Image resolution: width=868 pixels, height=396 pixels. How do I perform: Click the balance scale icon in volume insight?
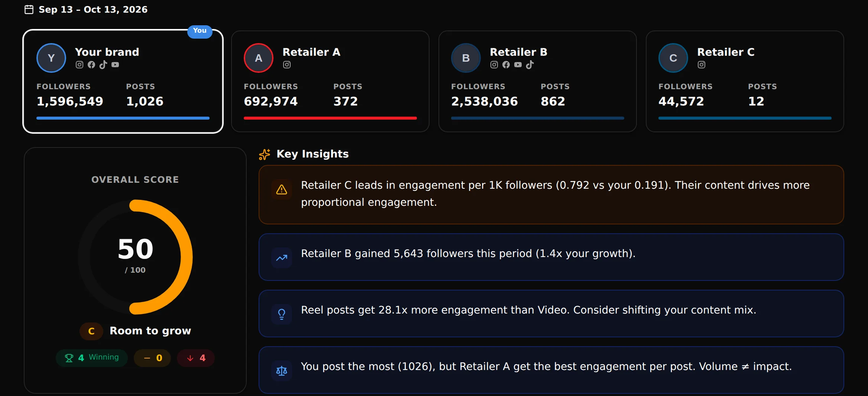click(282, 371)
